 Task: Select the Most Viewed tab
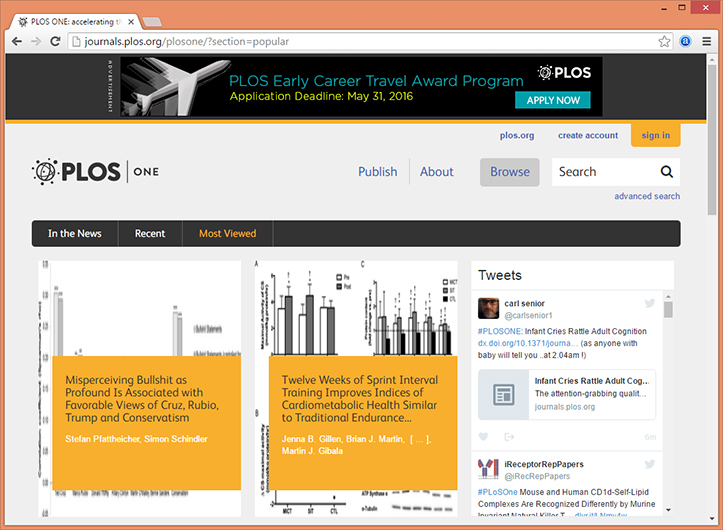(227, 233)
